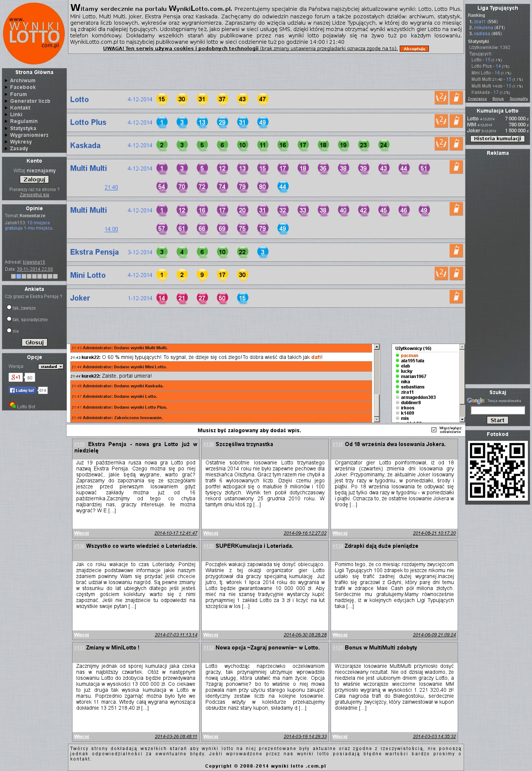Open the Wersja 'standard' dropdown
Viewport: 532px width, 771px height.
(51, 367)
